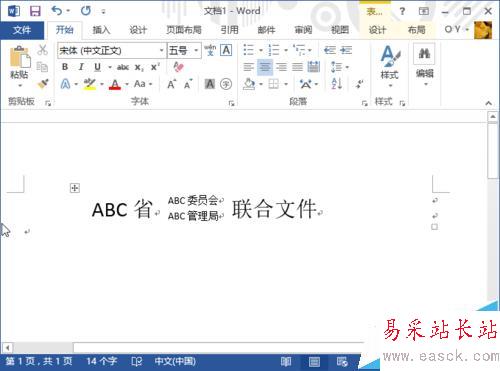Click the text 联合文件 in the document

click(x=274, y=209)
